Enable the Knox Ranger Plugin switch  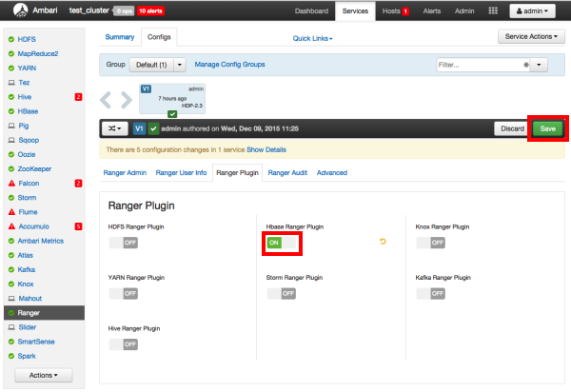(x=431, y=243)
